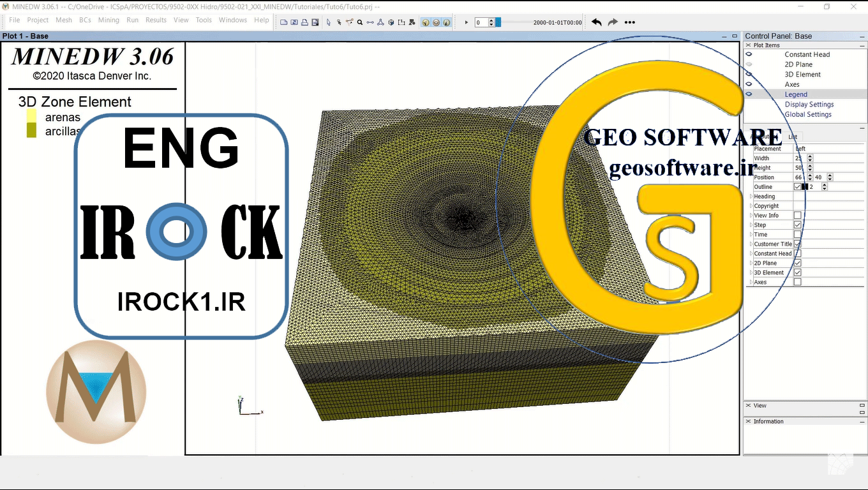Expand the Customer Title attribute row
Image resolution: width=868 pixels, height=490 pixels.
(x=751, y=244)
